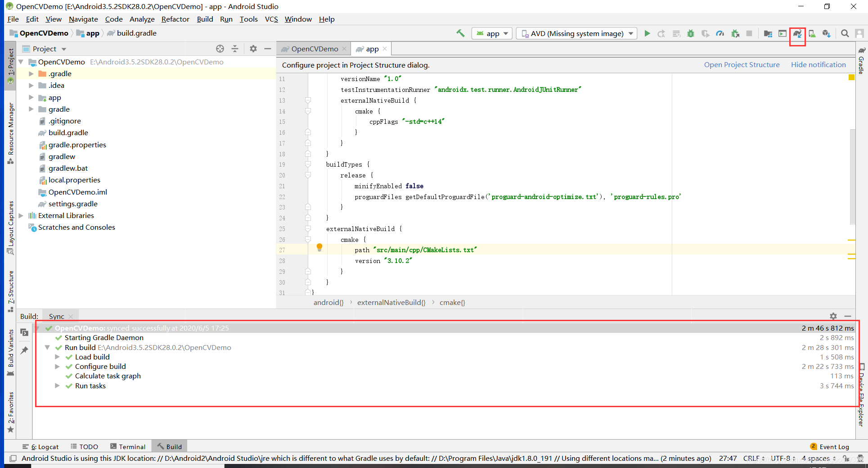Click the toggle view icon in Build sidebar
Screen dimensions: 868x468
pyautogui.click(x=25, y=332)
